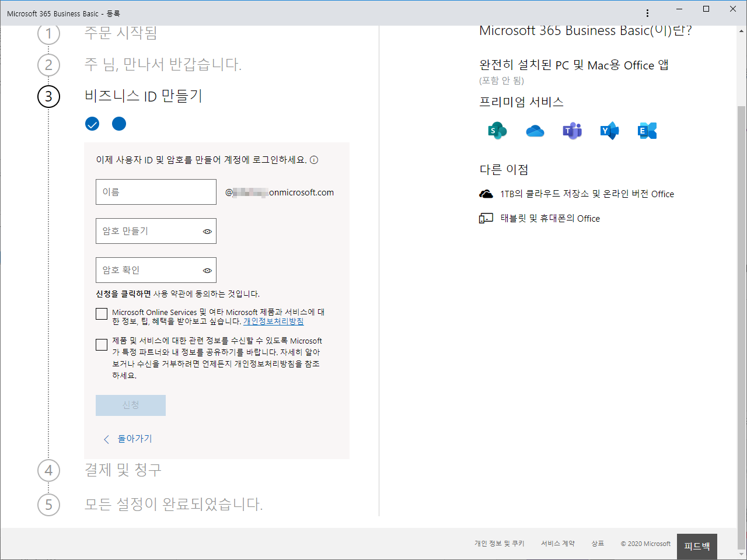The image size is (747, 560).
Task: Open the 개인정보처리방침 privacy link
Action: pos(273,321)
